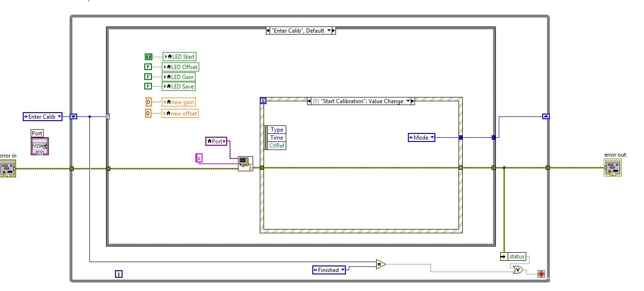
Task: Switch to previous case with left arrow
Action: click(x=268, y=30)
